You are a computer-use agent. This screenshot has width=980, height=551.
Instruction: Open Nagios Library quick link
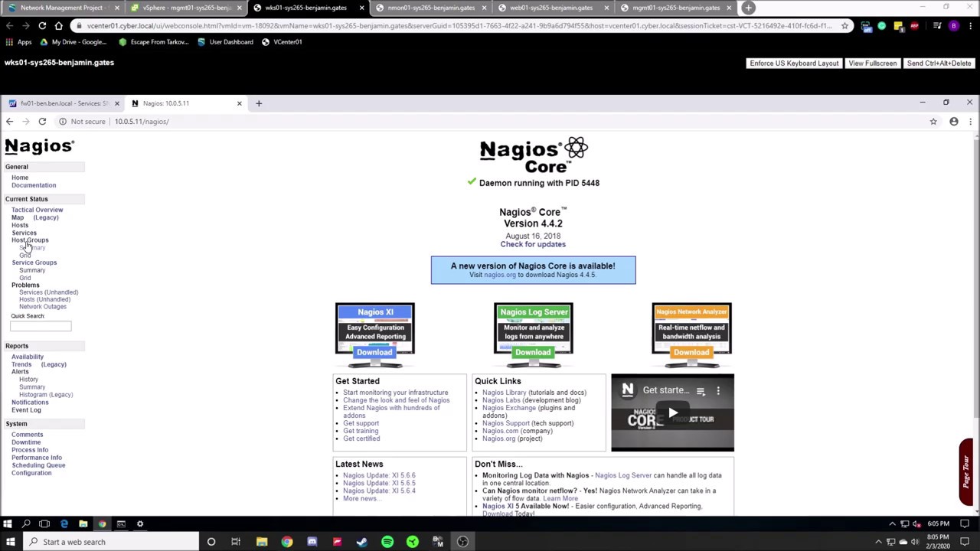tap(505, 393)
